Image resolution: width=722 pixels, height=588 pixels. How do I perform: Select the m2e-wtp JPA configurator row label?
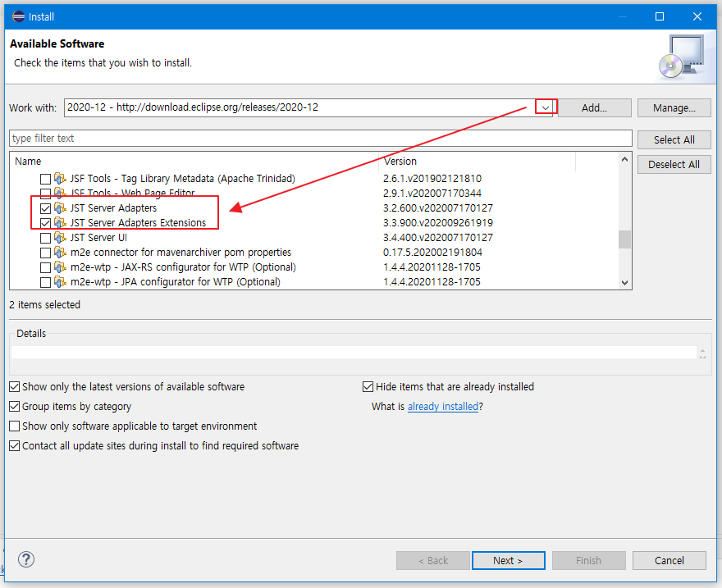[x=175, y=281]
